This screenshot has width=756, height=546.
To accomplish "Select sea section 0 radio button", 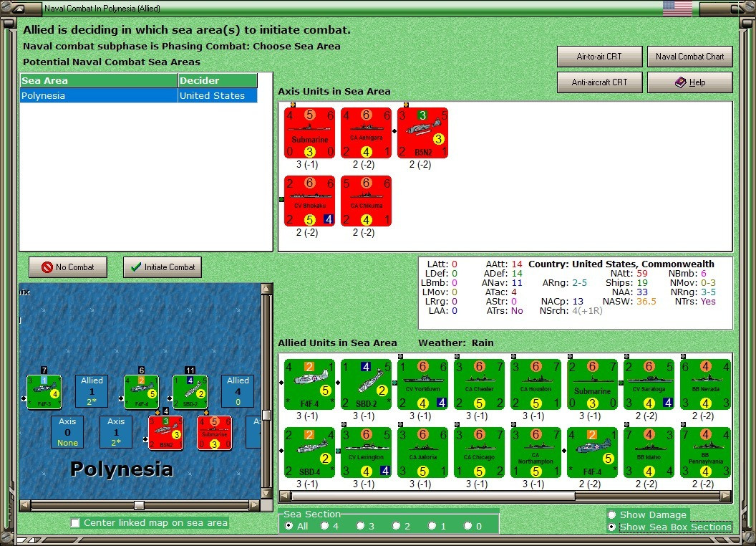I will tap(467, 526).
